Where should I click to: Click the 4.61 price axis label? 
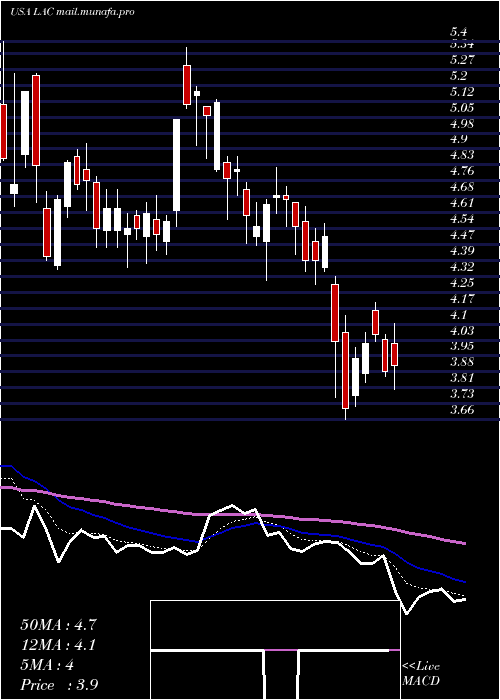[x=462, y=203]
